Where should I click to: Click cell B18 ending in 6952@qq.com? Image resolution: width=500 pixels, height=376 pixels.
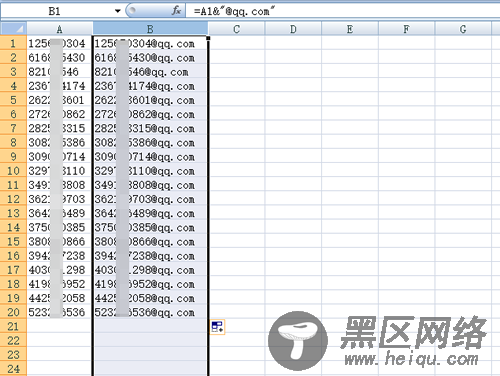150,284
